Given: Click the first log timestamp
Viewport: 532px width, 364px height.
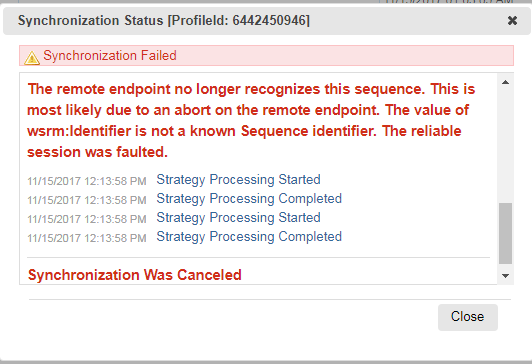Looking at the screenshot, I should (87, 181).
